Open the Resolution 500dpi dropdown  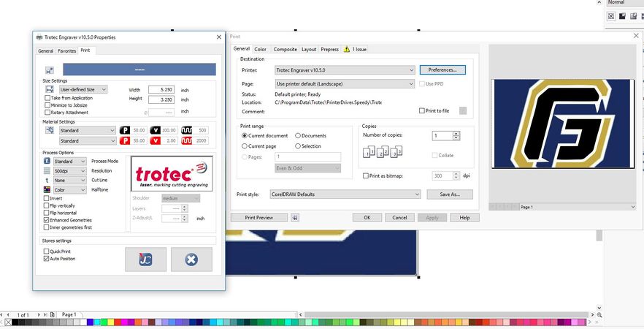tap(70, 170)
